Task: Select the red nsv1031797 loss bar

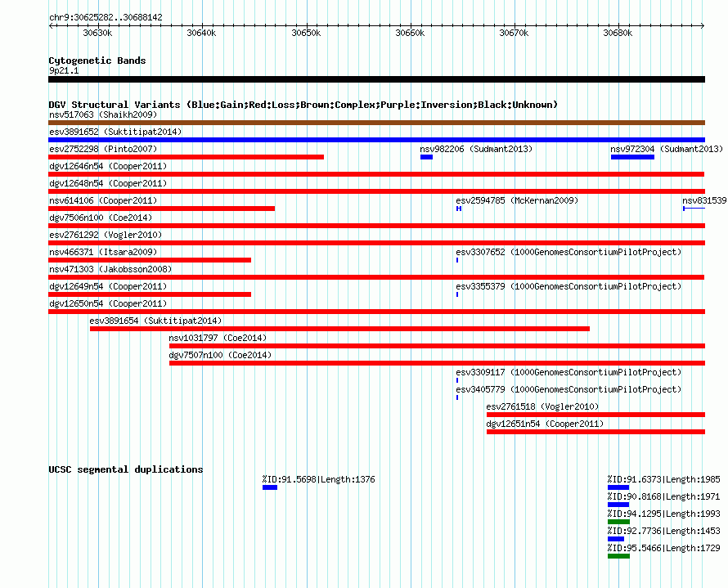Action: (437, 346)
